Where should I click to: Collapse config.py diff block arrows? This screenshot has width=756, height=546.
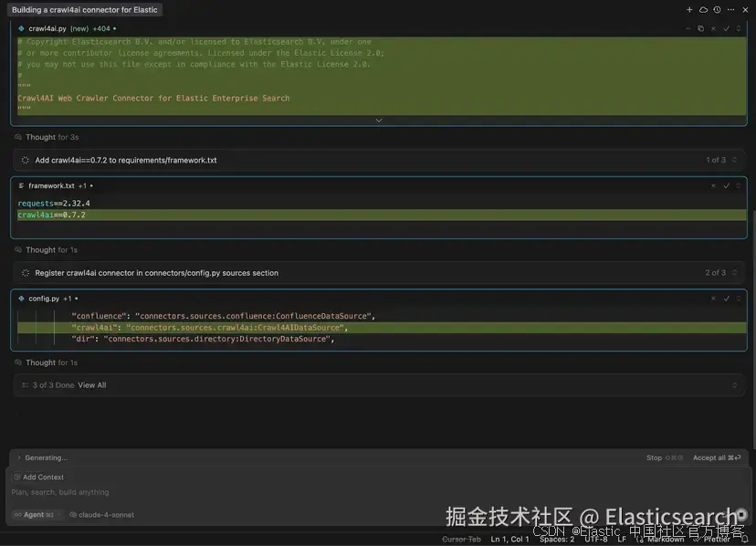738,299
